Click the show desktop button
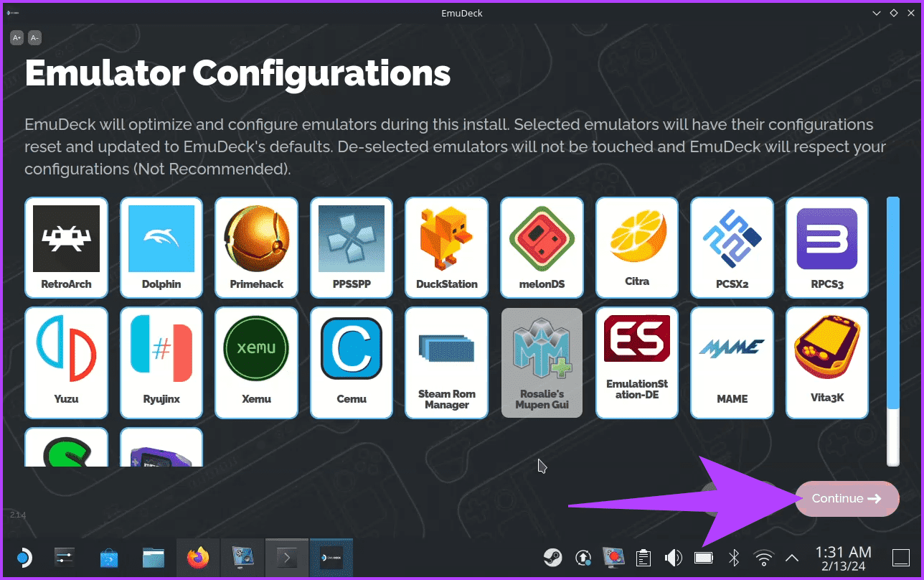This screenshot has width=924, height=580. click(x=900, y=557)
